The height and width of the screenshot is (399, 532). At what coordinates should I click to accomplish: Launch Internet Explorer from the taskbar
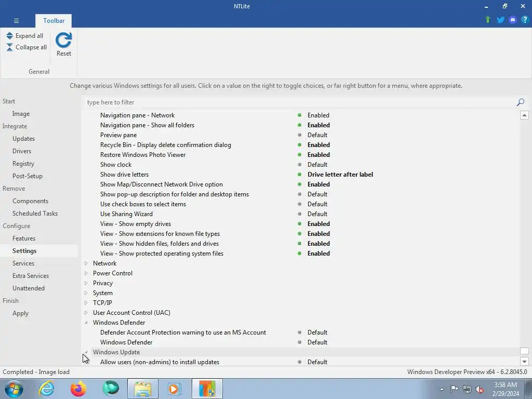(46, 389)
